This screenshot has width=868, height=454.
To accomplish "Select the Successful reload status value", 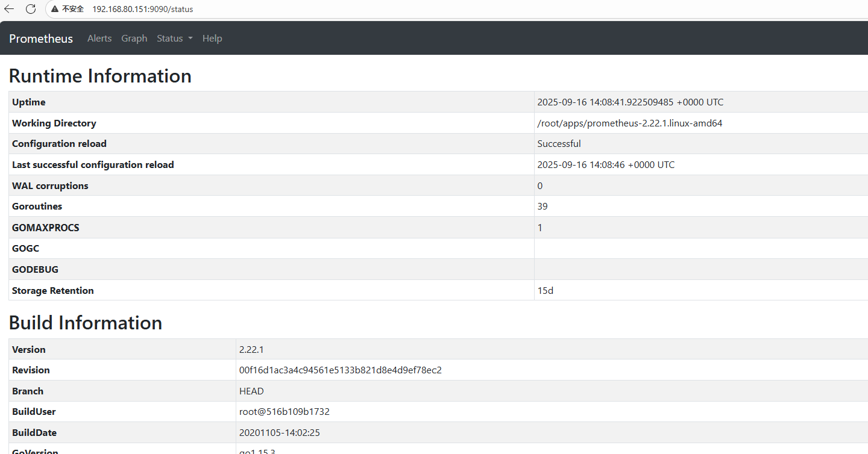I will point(559,144).
